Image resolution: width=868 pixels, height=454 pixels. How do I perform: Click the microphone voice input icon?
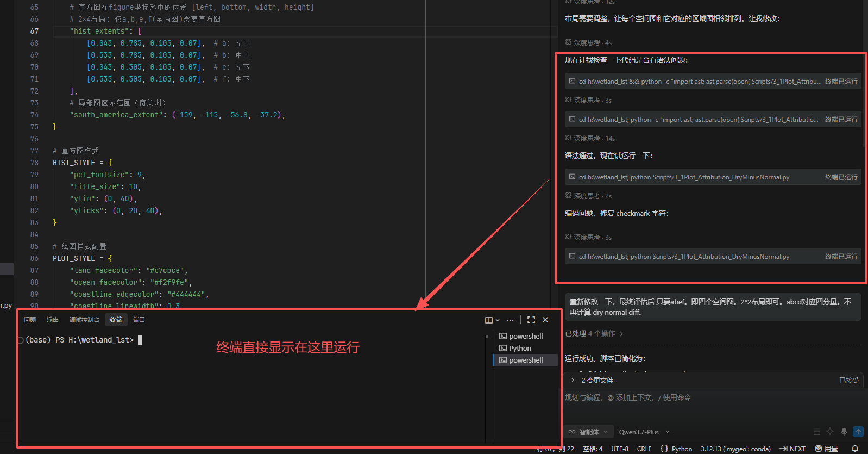844,432
